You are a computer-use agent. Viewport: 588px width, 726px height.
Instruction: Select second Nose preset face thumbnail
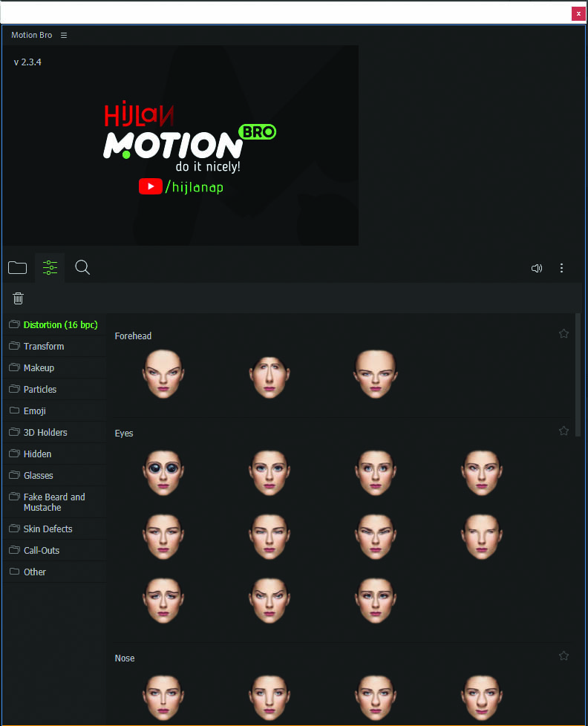pos(269,698)
